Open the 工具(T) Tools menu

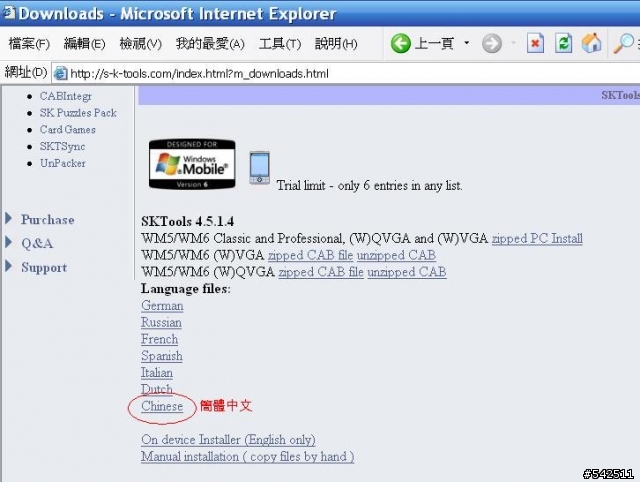[x=280, y=43]
